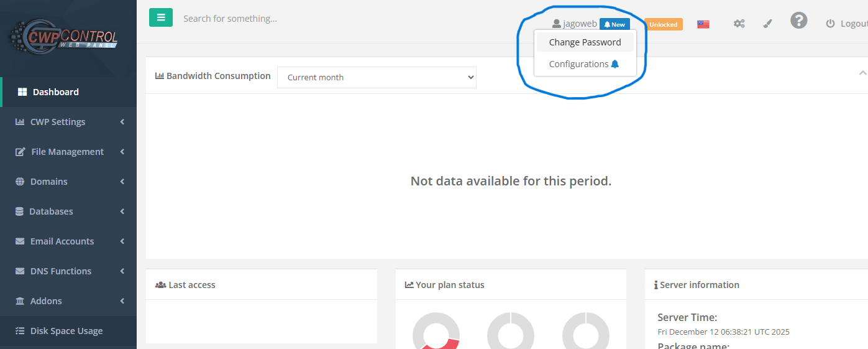Click the paintbrush theme icon

pos(767,24)
